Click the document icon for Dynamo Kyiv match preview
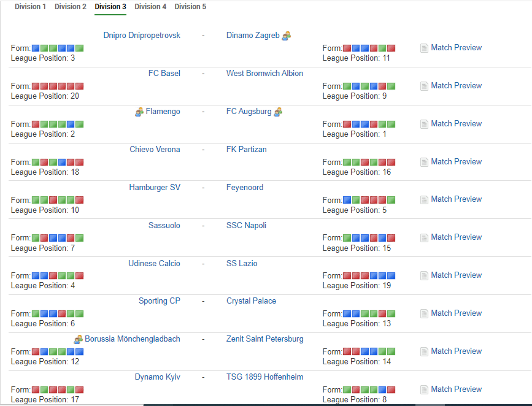 (424, 389)
